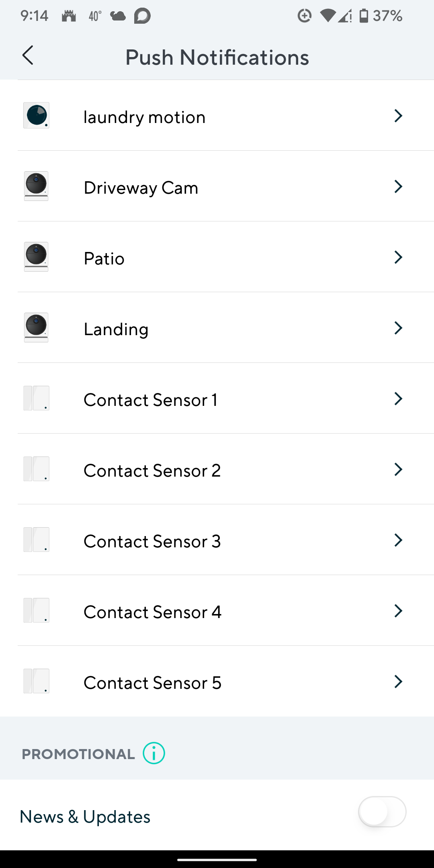Viewport: 434px width, 868px height.
Task: Tap the Driveway Cam camera icon
Action: [x=36, y=186]
